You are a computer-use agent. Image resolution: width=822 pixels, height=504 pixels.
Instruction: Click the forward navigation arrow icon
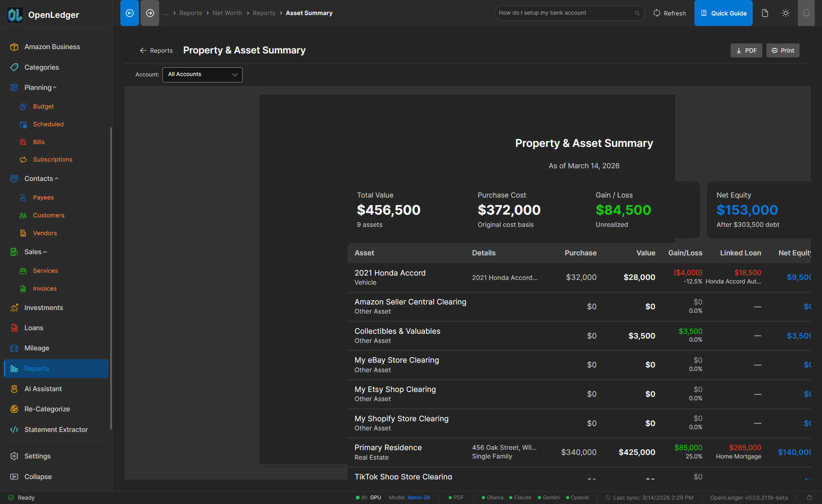click(x=150, y=13)
